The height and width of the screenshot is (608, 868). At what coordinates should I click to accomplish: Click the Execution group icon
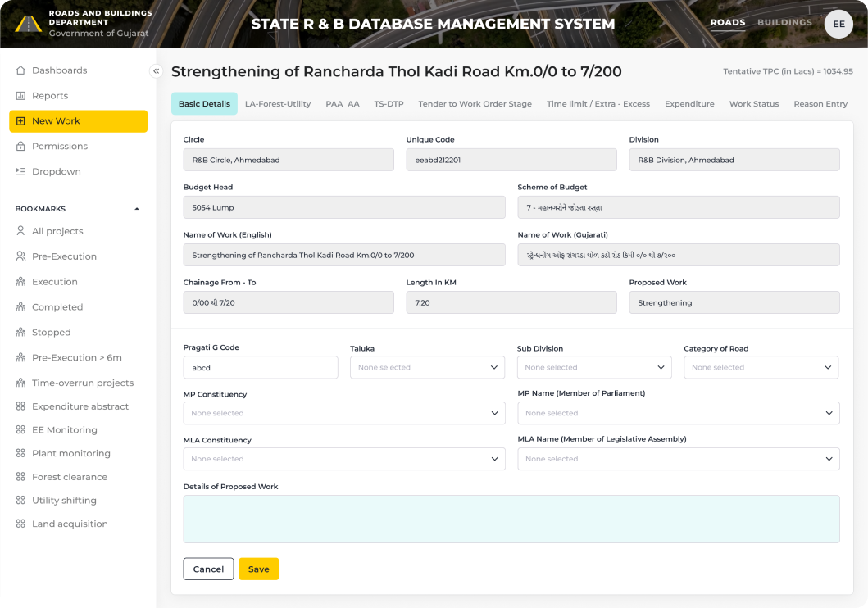coord(20,282)
